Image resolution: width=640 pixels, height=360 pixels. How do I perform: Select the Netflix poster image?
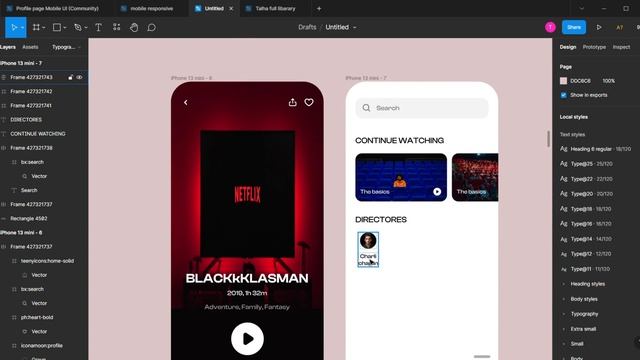[247, 193]
